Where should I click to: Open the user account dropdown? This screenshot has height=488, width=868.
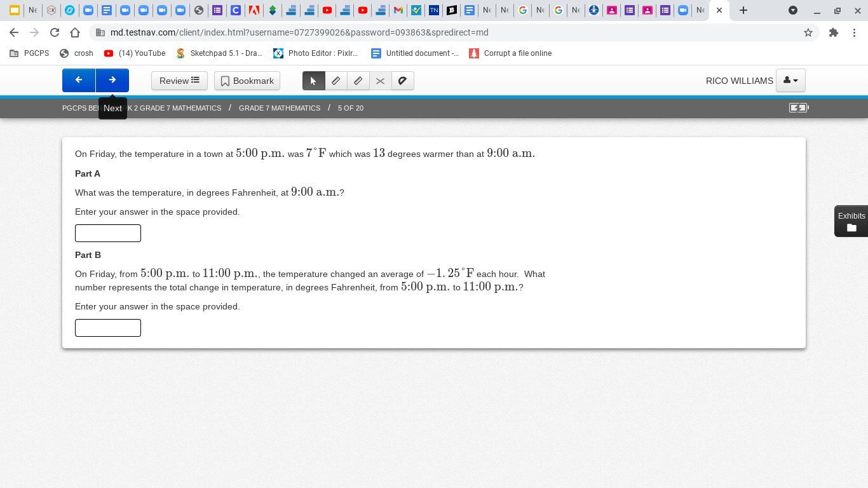click(x=790, y=81)
